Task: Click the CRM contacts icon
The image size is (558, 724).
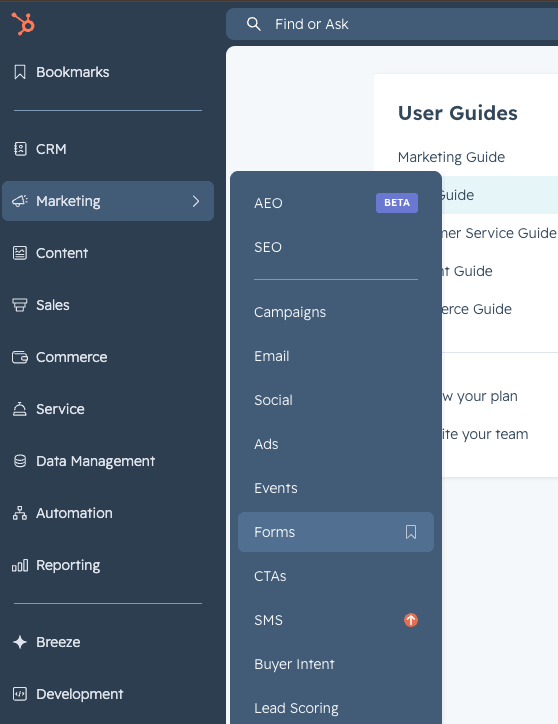Action: 20,149
